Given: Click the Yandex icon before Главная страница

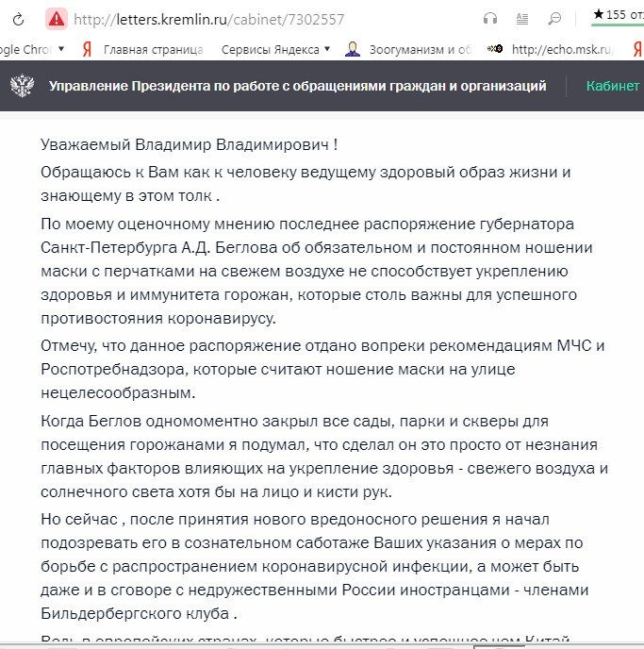Looking at the screenshot, I should tap(87, 49).
